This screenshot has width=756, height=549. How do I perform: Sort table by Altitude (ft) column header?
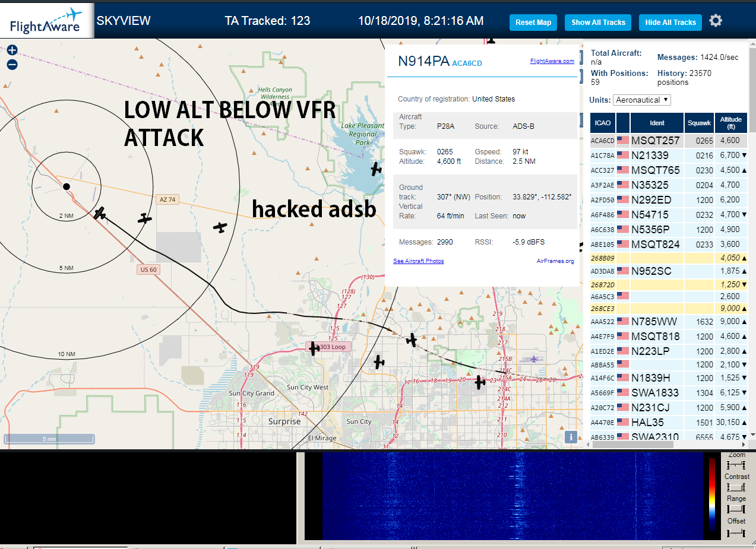coord(731,123)
